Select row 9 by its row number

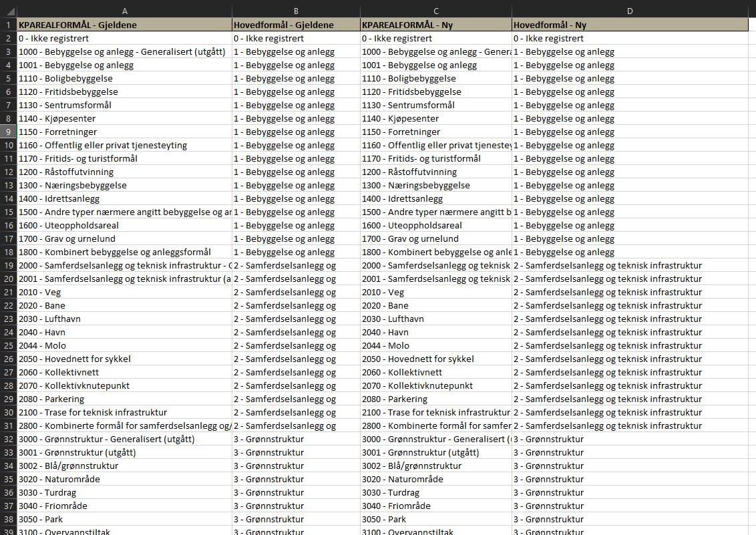[8, 132]
